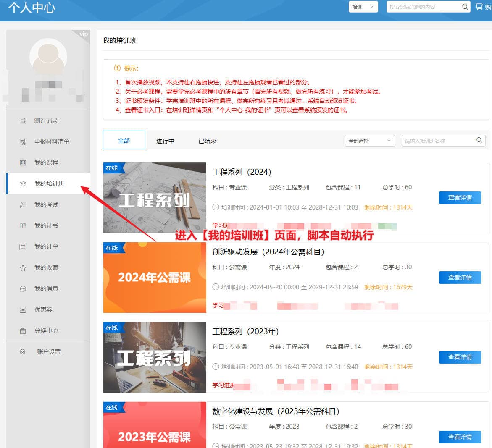This screenshot has height=448, width=492.
Task: Click the 我的考试 pencil icon
Action: 23,205
